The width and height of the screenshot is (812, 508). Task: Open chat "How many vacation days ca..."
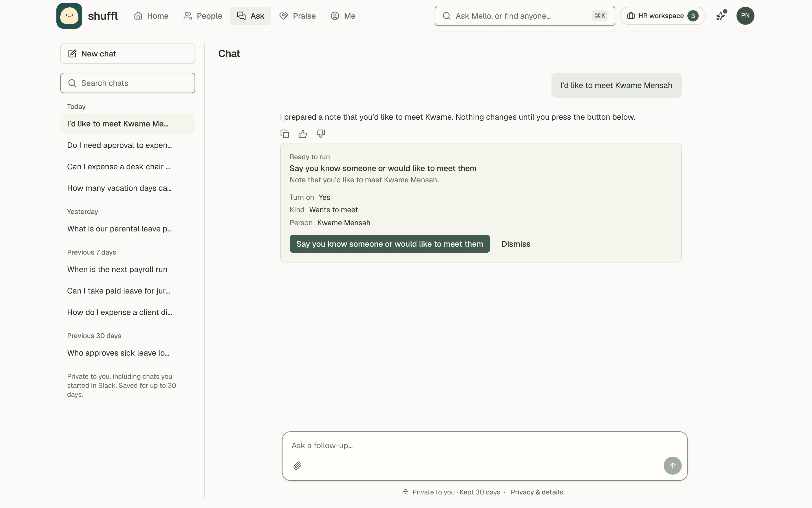(x=127, y=188)
